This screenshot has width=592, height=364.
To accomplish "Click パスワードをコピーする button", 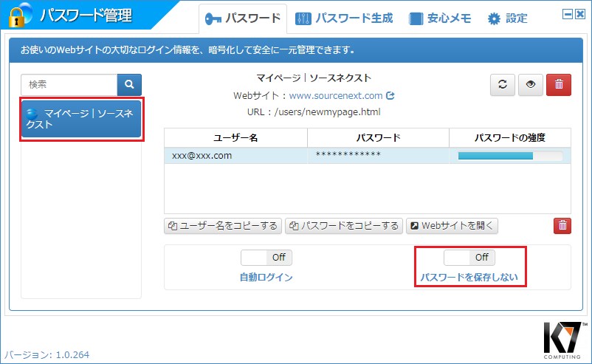I will (x=344, y=226).
